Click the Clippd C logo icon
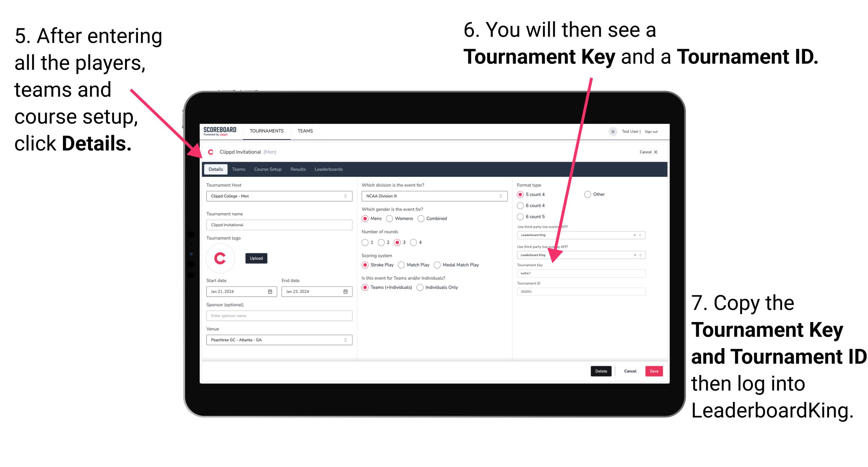Screen dimensions: 868x467 [x=223, y=258]
